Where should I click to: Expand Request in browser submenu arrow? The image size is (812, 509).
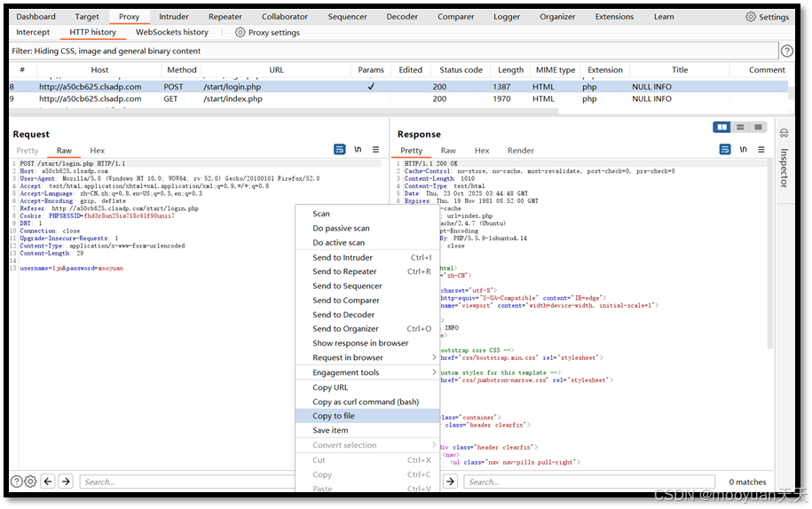pyautogui.click(x=434, y=357)
